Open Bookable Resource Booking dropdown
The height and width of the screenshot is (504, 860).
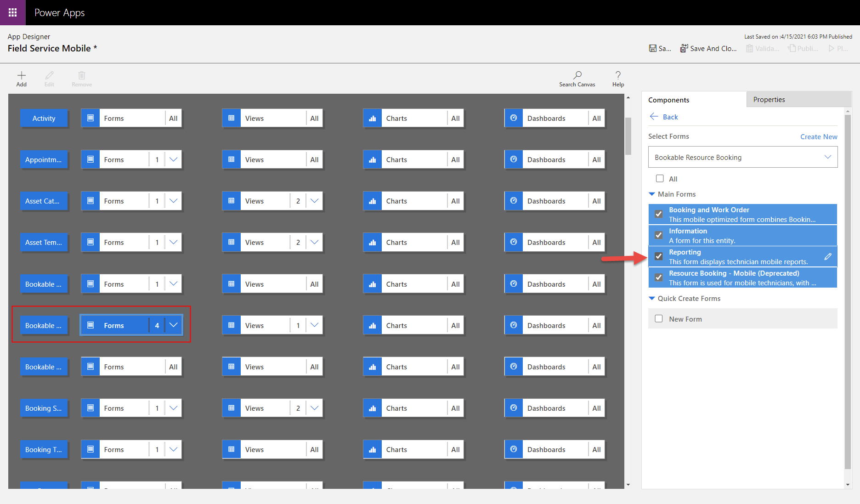[x=743, y=157]
